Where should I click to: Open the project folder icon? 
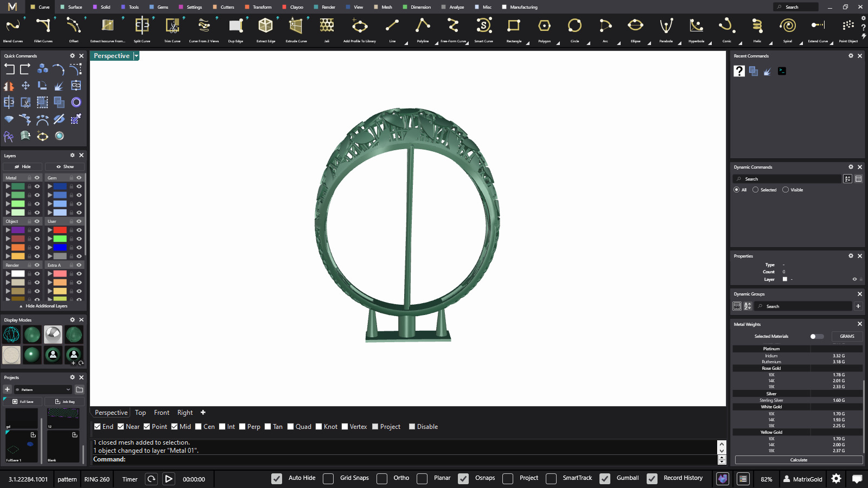click(80, 389)
